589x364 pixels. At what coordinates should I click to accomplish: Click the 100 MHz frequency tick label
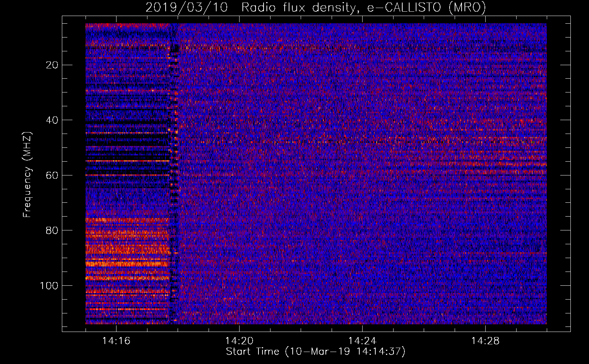pyautogui.click(x=49, y=286)
